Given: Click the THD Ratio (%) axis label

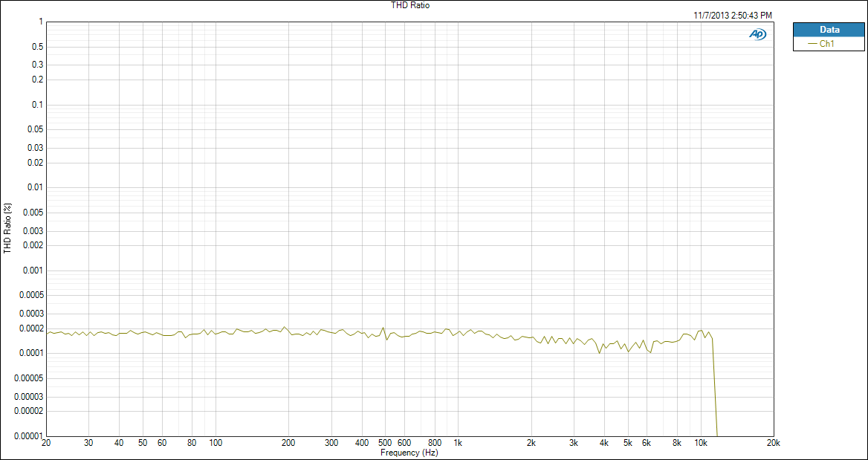Looking at the screenshot, I should point(7,229).
